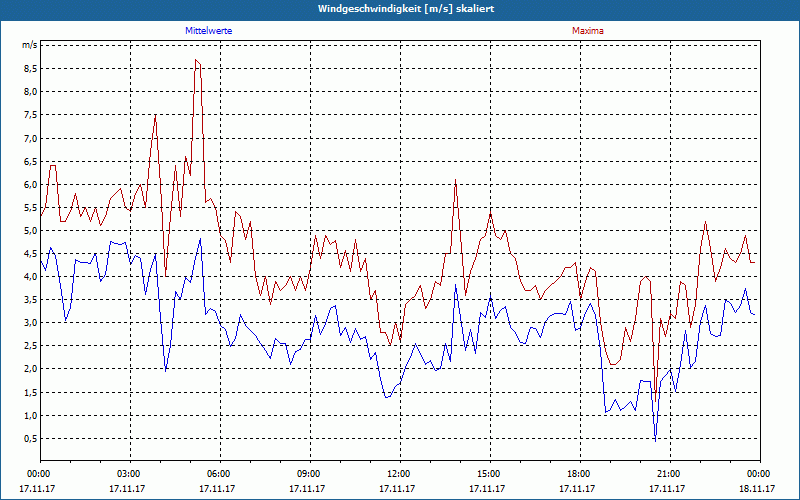The width and height of the screenshot is (800, 500).
Task: Click the 18:00 time label
Action: (580, 474)
